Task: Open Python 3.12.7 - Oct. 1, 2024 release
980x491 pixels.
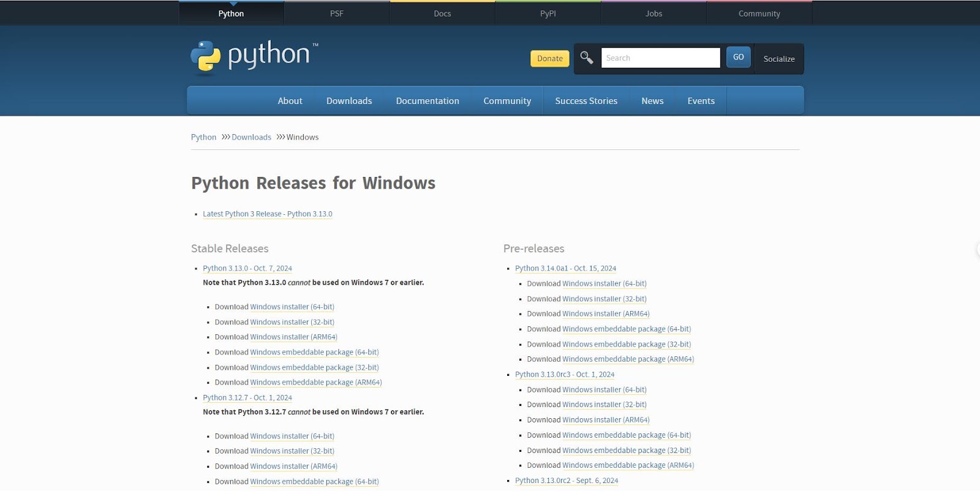Action: (x=247, y=398)
